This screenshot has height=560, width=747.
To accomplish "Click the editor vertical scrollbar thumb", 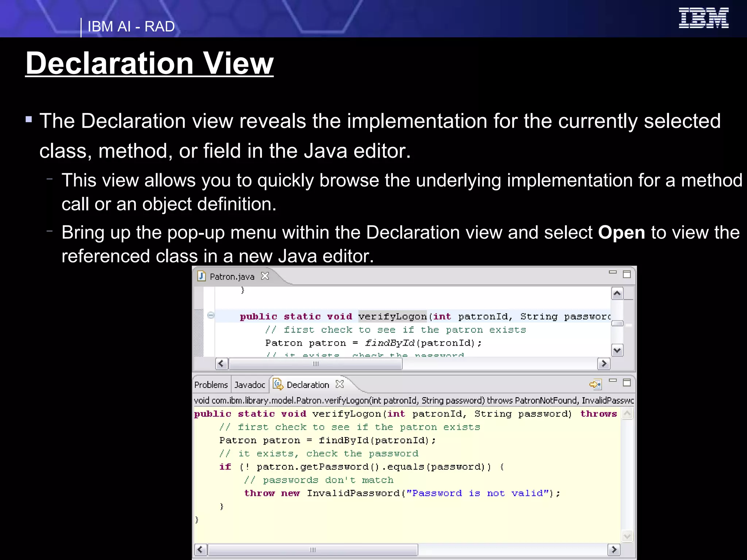I will [x=617, y=323].
